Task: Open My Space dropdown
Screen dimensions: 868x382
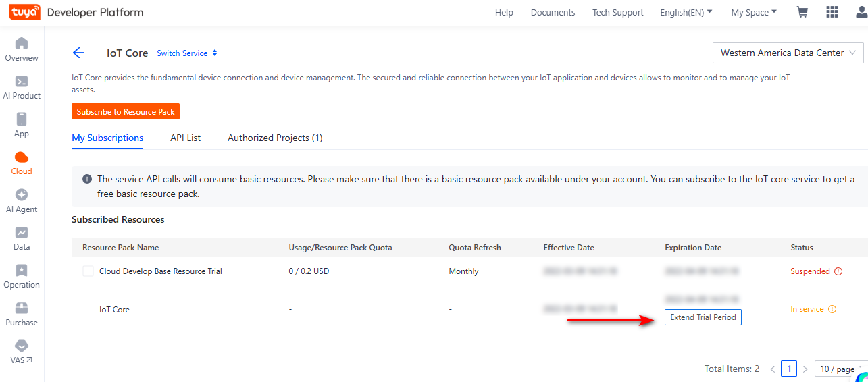Action: [754, 12]
